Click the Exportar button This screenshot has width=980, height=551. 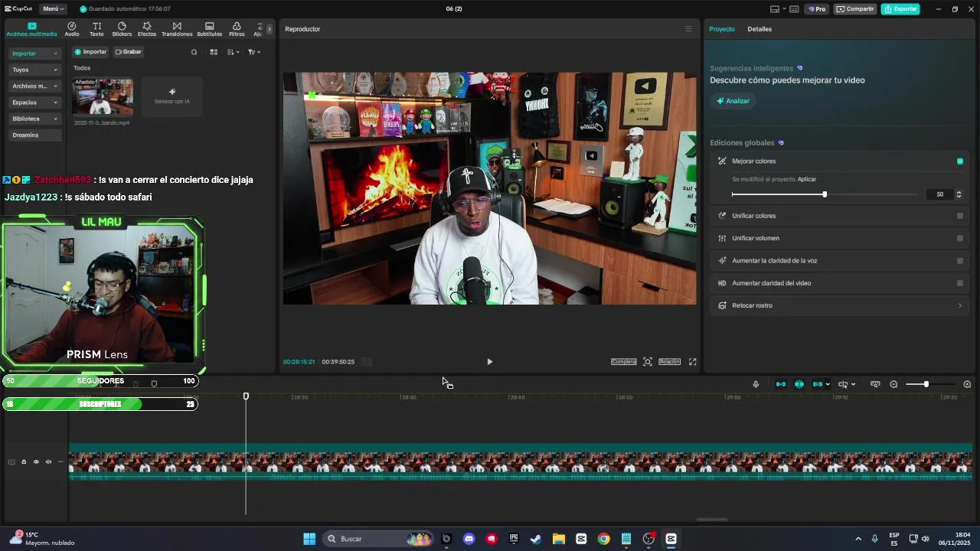900,9
